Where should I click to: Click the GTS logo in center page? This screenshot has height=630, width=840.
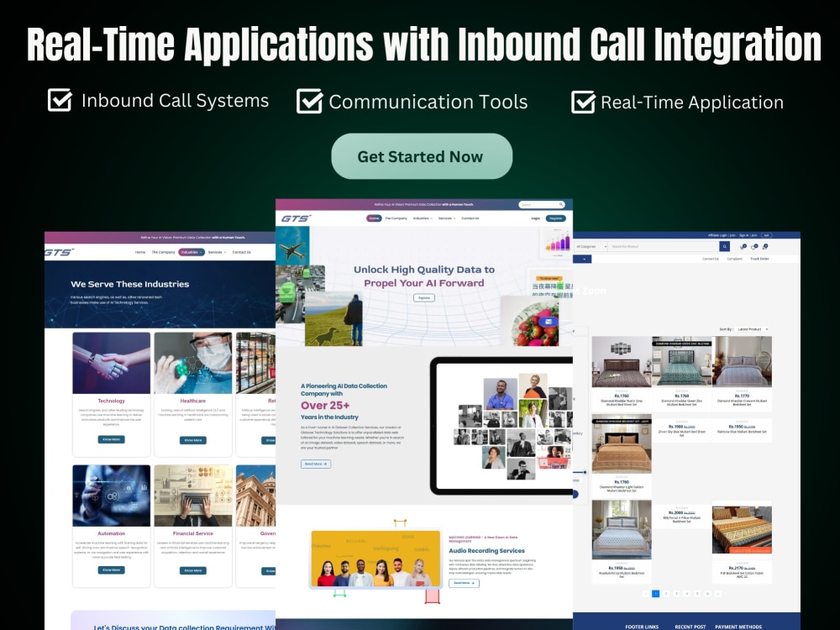tap(296, 218)
